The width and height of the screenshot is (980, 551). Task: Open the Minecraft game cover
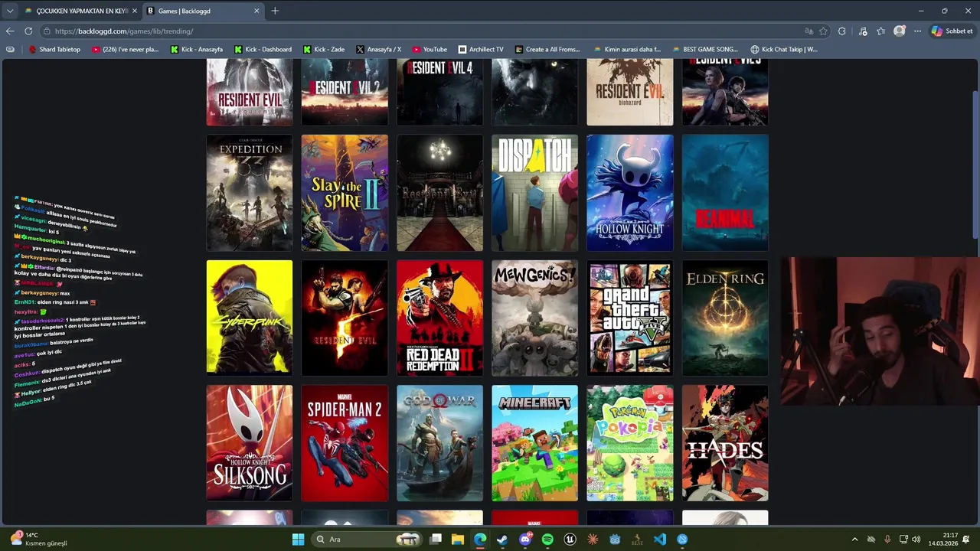tap(534, 443)
